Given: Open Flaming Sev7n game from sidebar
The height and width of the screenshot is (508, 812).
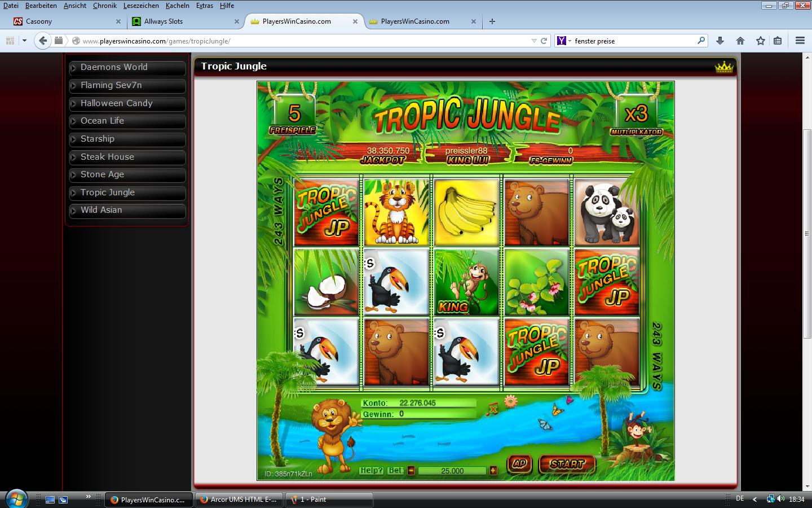Looking at the screenshot, I should (127, 85).
